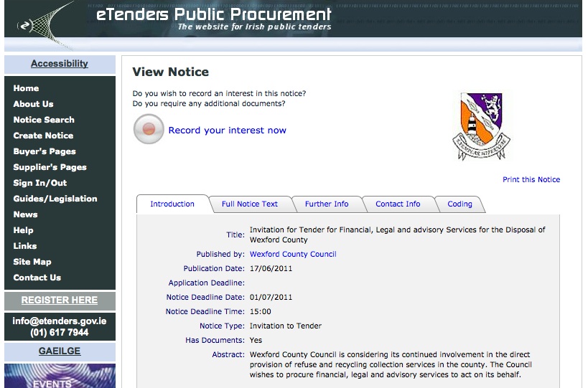Switch to the Full Notice Text tab
This screenshot has width=588, height=388.
click(249, 204)
